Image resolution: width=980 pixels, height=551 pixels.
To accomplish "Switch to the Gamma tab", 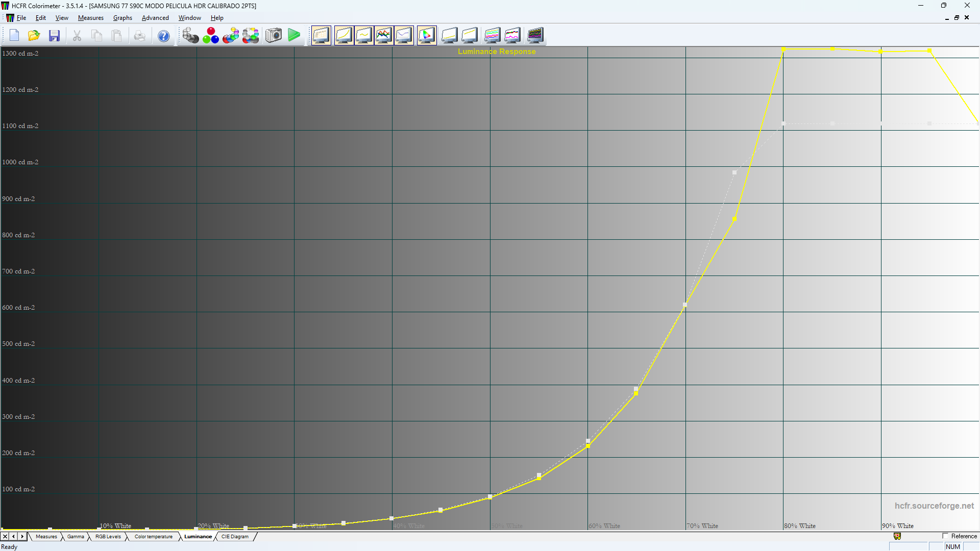I will pyautogui.click(x=76, y=536).
